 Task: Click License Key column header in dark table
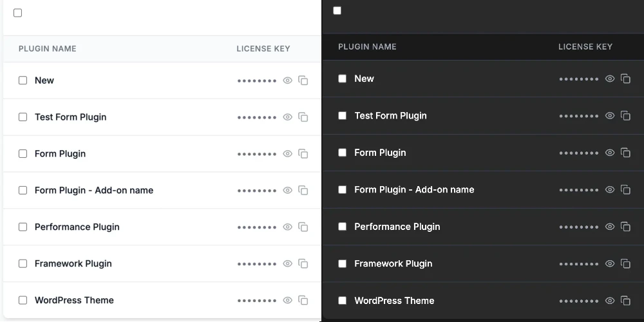coord(585,47)
